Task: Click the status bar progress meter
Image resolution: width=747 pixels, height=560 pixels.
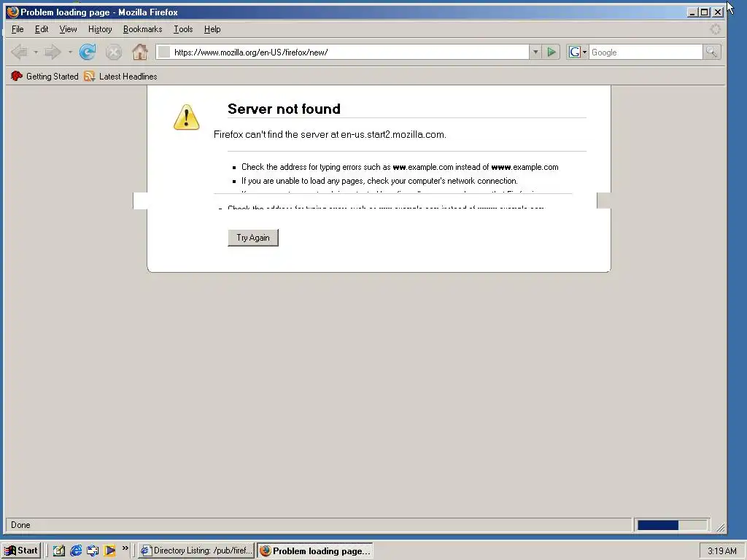Action: coord(672,525)
